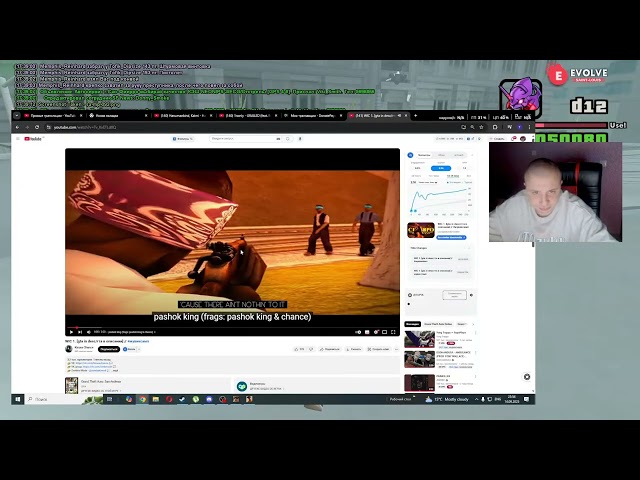Expand the video description with 'more'
This screenshot has height=480, width=640.
tap(116, 371)
